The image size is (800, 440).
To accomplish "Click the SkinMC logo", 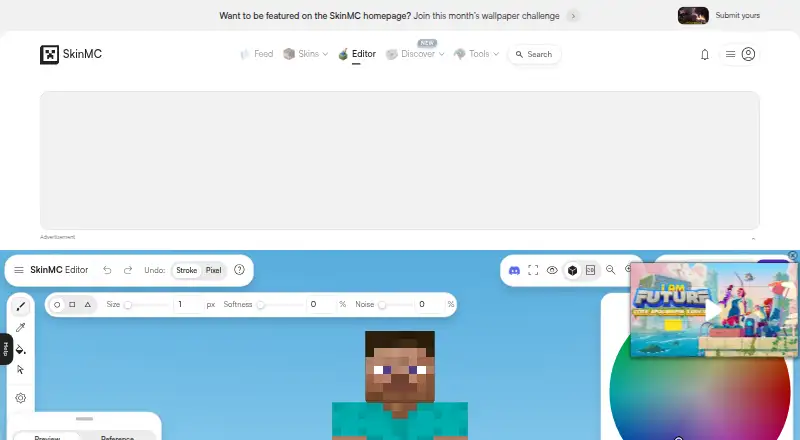I will click(71, 54).
